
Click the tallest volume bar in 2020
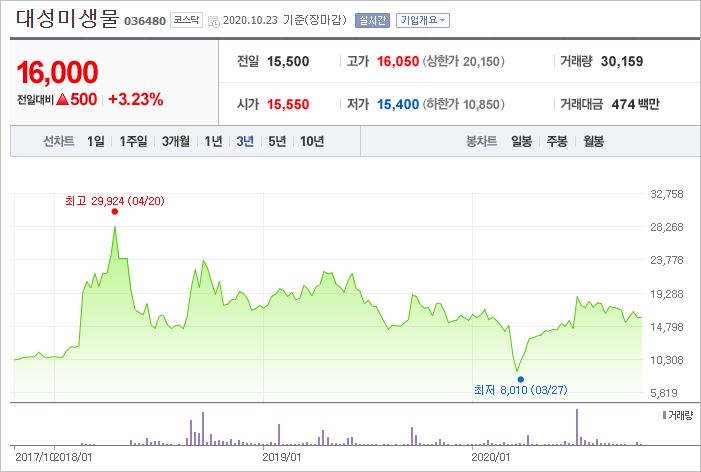(577, 427)
